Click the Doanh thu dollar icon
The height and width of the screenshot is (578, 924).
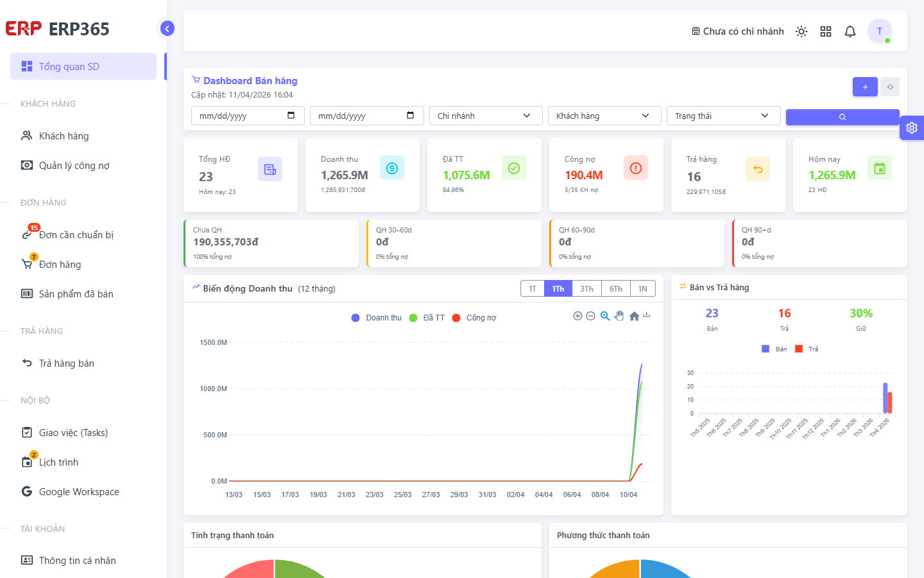392,168
